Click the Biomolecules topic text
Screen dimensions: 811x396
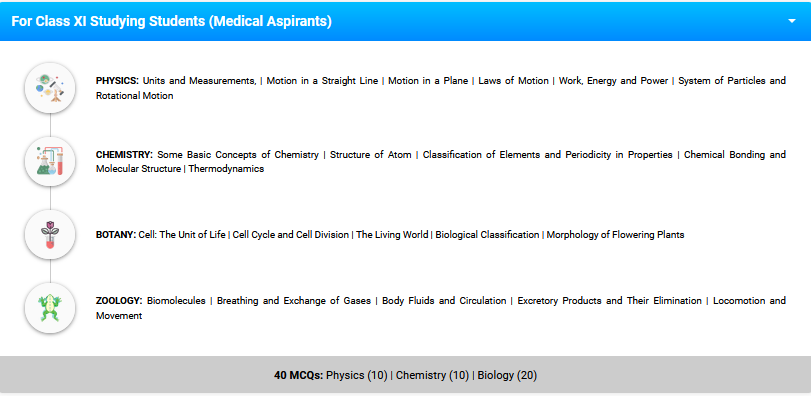click(x=176, y=301)
